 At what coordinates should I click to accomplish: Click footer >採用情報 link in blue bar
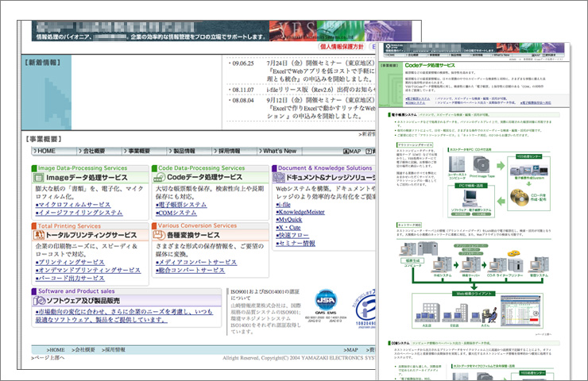point(114,349)
